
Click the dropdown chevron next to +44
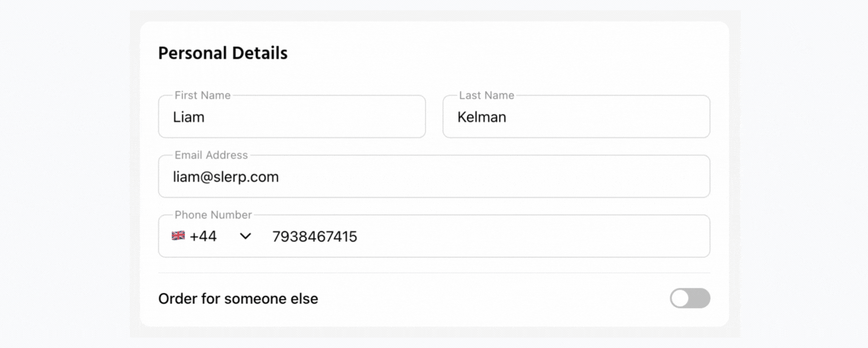[245, 236]
